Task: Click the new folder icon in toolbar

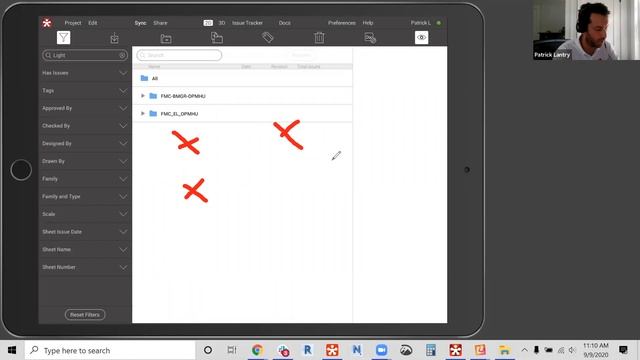Action: tap(166, 38)
